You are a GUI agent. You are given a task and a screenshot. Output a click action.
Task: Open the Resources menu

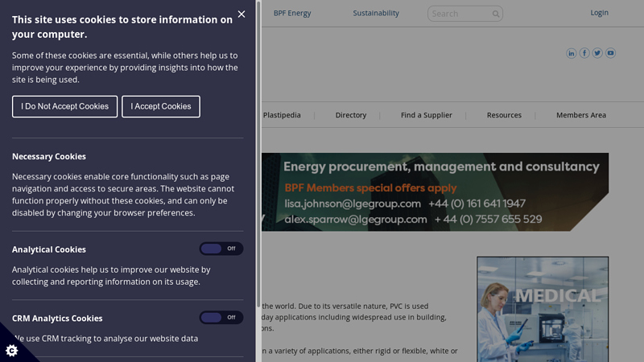click(504, 115)
